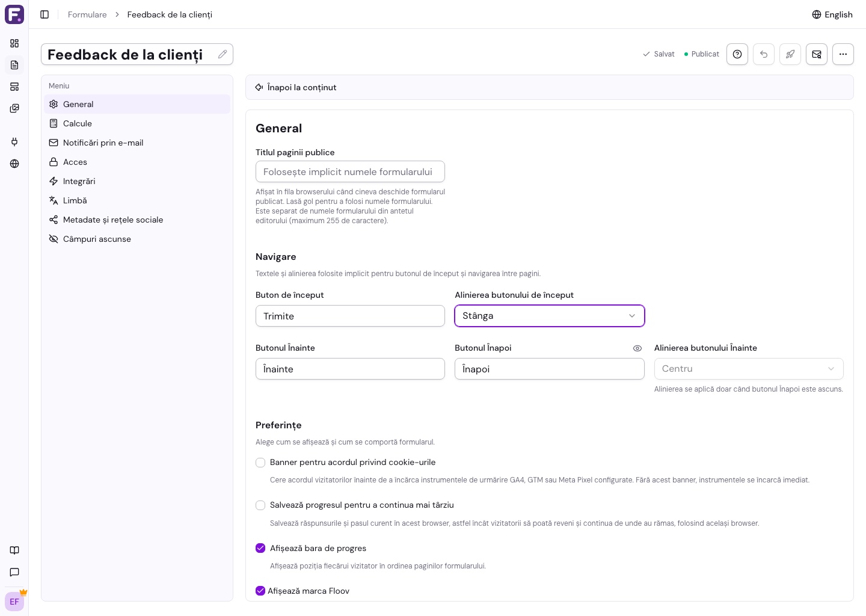Toggle the sidebar panel icon
This screenshot has height=616, width=866.
pos(45,14)
